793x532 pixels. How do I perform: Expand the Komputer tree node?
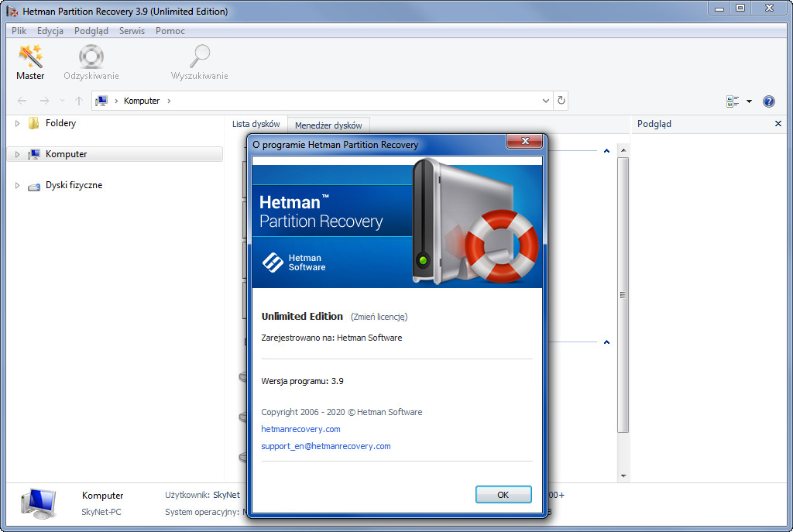pos(17,154)
